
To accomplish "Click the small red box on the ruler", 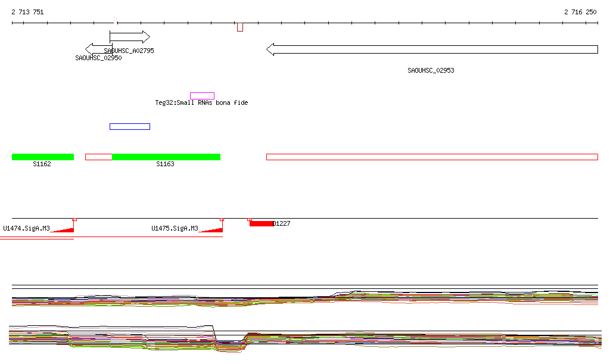I will tap(239, 27).
